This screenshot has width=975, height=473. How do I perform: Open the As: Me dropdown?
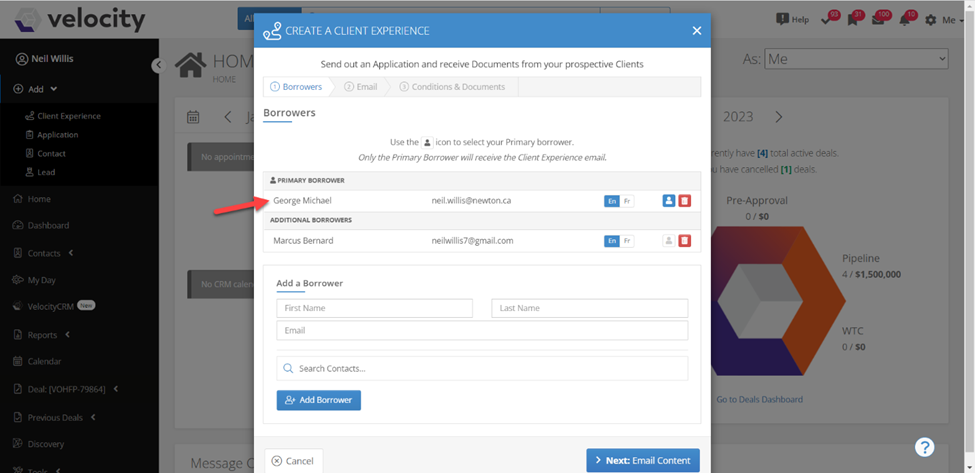tap(856, 60)
